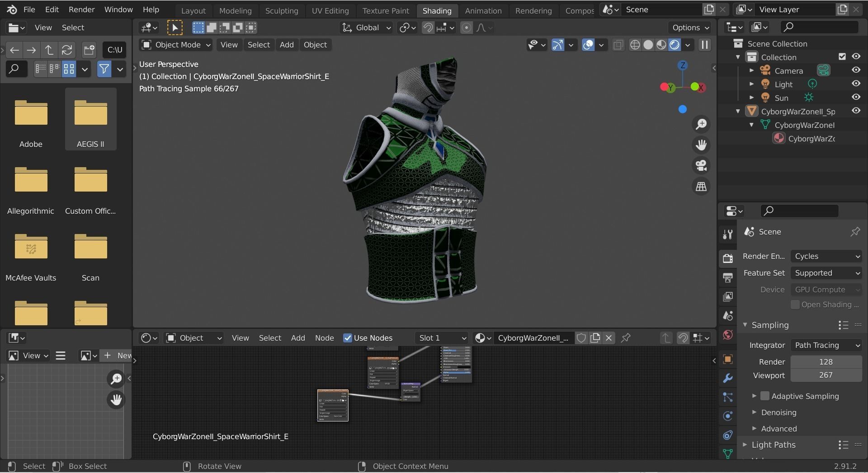Open the material Slot 1 dropdown
Screen dimensions: 868x473
pos(441,338)
